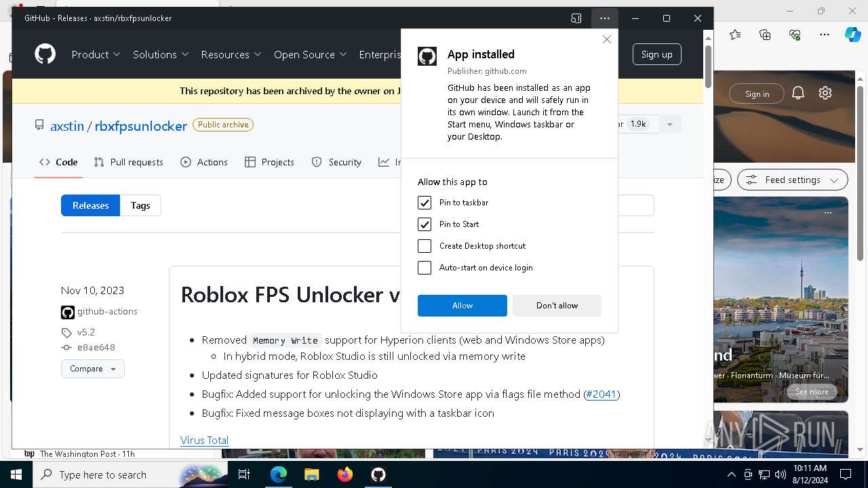Open the Compare dropdown
868x488 pixels.
click(x=93, y=369)
